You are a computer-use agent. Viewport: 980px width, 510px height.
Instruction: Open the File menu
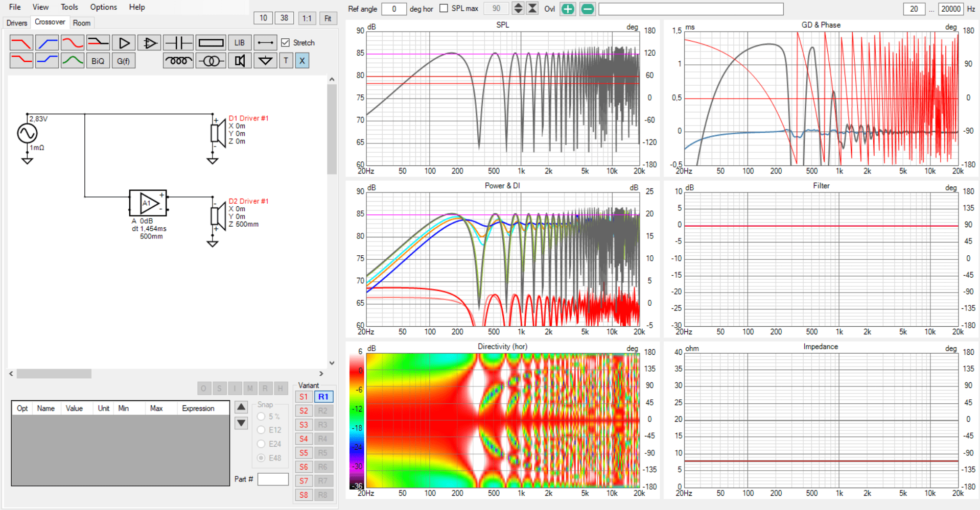[x=15, y=7]
